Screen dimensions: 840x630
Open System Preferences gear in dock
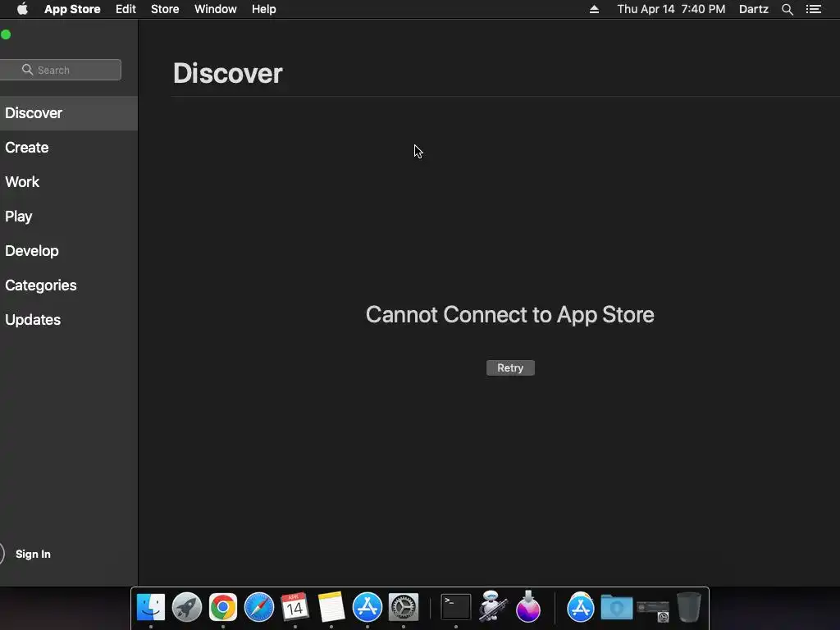pyautogui.click(x=404, y=608)
